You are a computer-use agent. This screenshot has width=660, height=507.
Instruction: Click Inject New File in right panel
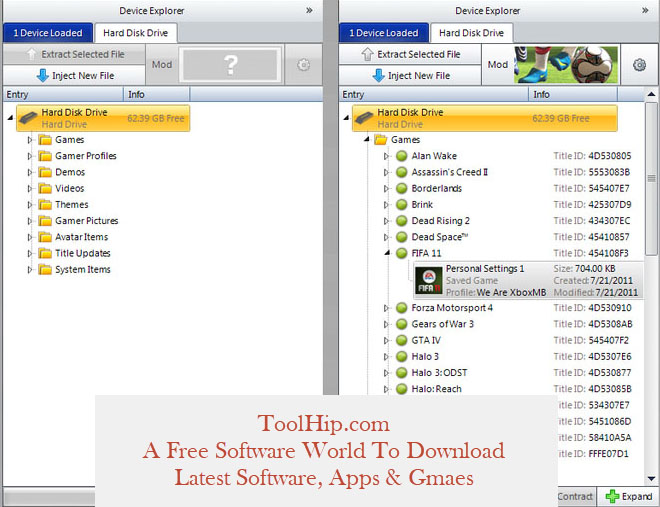click(x=410, y=76)
